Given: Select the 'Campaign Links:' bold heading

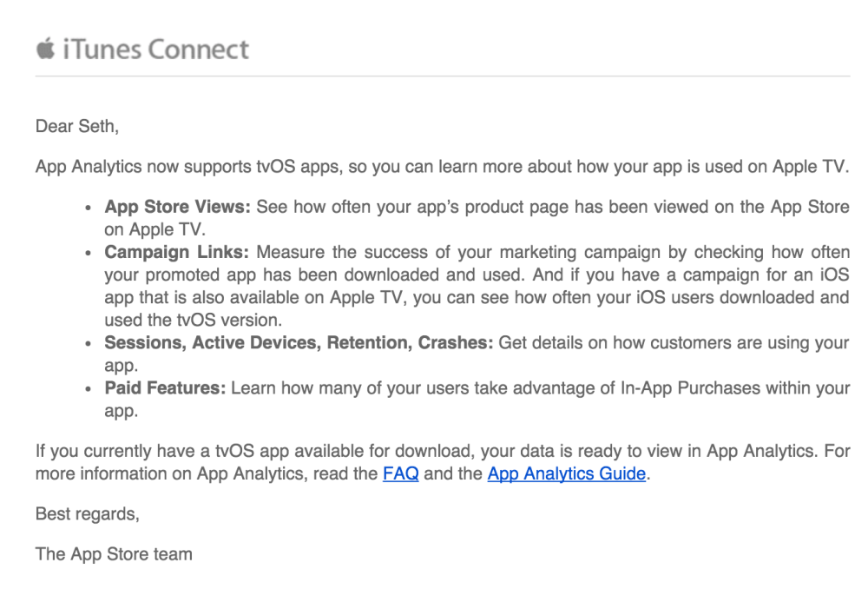Looking at the screenshot, I should [176, 253].
